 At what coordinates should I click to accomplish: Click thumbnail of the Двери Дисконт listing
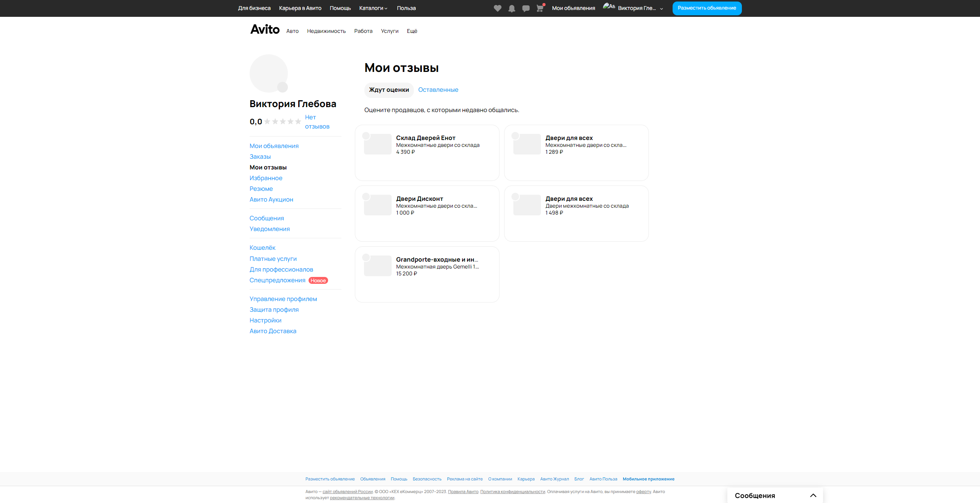pyautogui.click(x=377, y=205)
